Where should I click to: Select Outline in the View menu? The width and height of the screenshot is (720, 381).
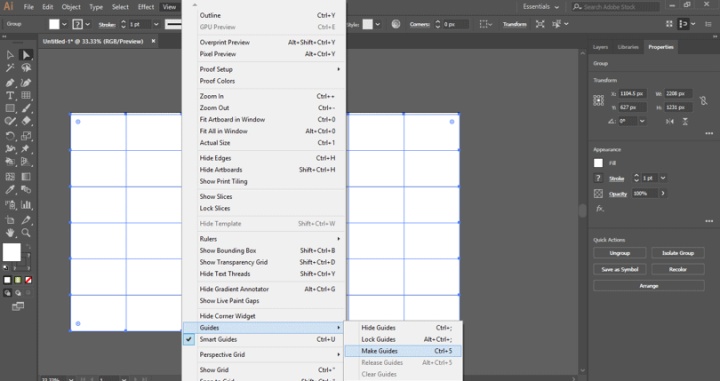[x=264, y=15]
